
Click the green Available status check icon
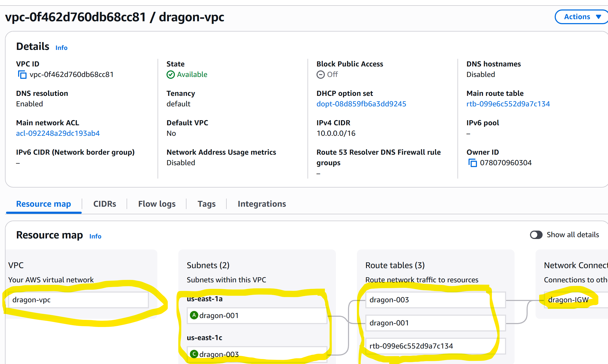170,75
